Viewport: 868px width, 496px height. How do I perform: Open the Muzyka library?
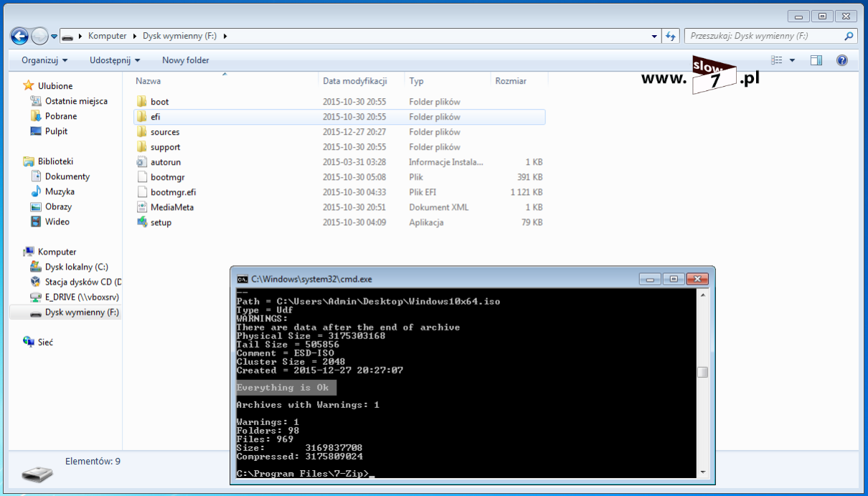60,191
